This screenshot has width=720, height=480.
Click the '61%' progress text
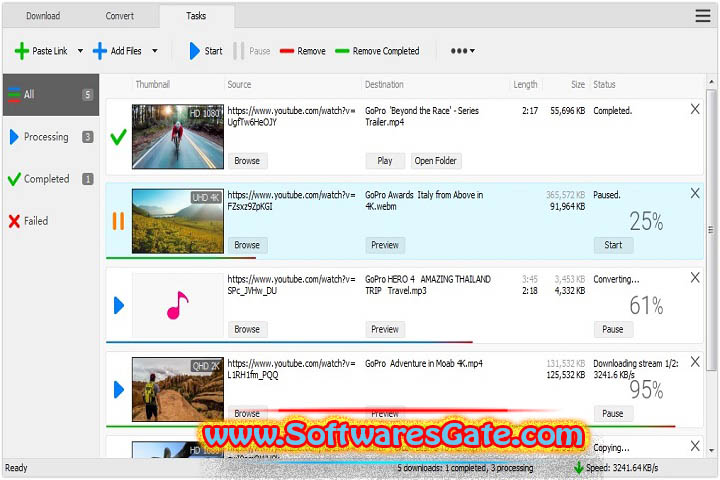point(646,305)
